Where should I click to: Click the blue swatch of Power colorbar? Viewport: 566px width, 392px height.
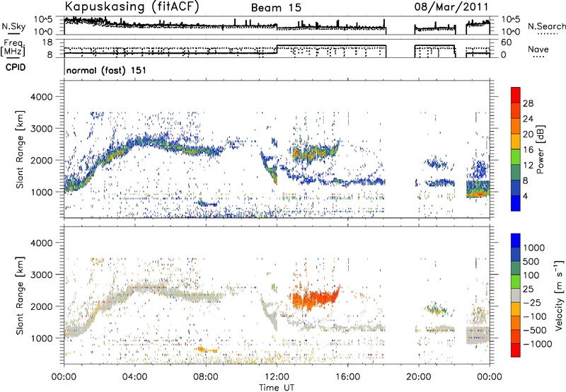(x=516, y=204)
